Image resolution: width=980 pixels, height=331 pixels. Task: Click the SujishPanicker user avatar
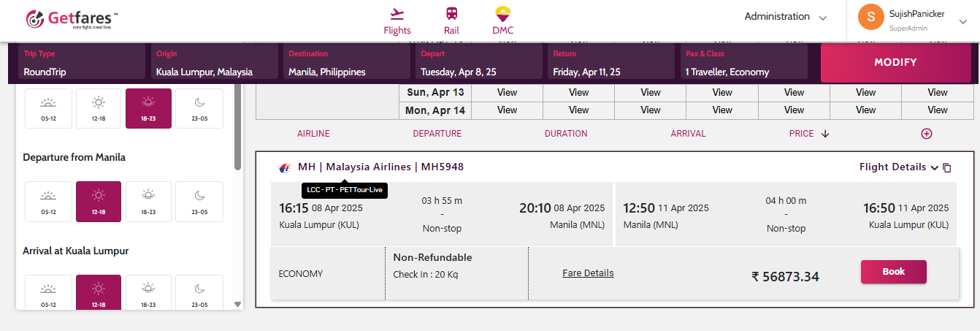(871, 17)
